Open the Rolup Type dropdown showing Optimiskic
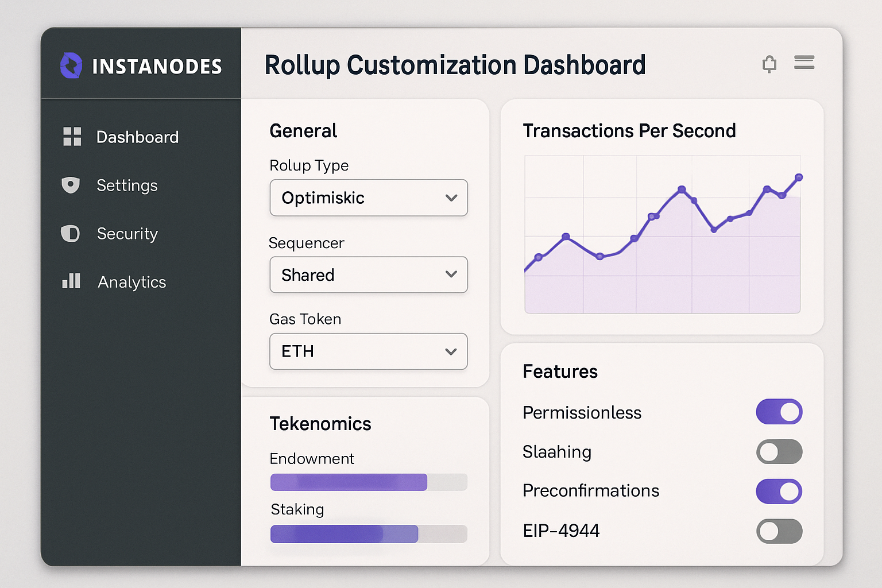 [x=368, y=198]
